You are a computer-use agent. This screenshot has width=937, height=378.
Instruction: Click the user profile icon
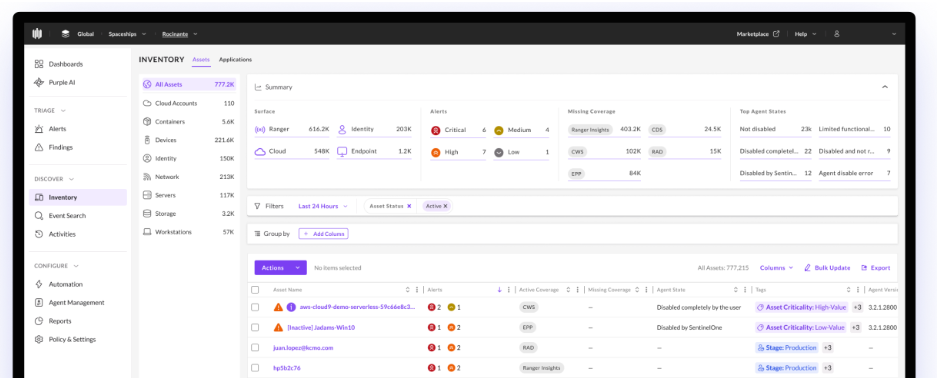[837, 34]
